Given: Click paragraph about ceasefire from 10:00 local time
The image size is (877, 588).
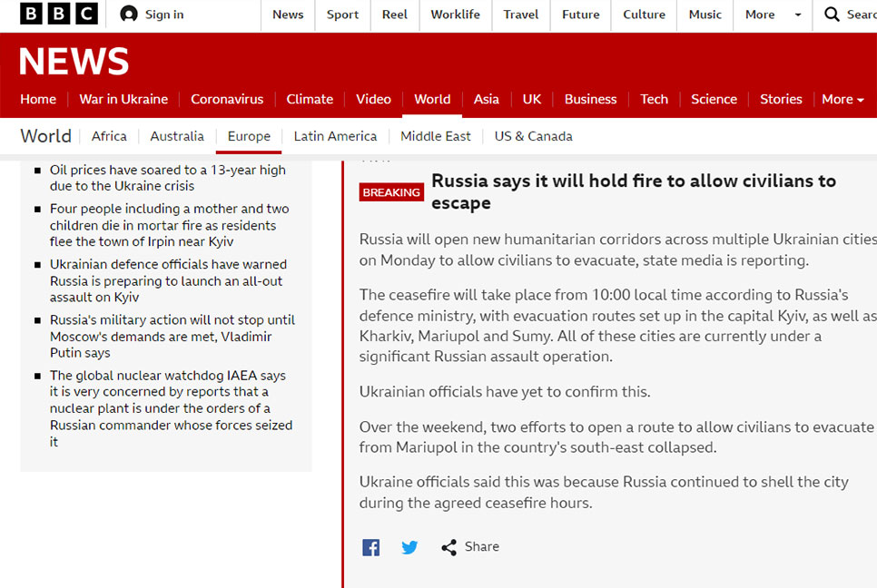Looking at the screenshot, I should (618, 326).
